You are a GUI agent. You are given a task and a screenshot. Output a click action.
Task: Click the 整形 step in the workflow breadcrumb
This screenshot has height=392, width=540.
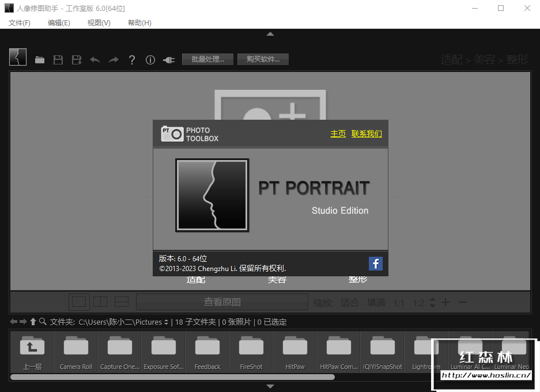coord(518,60)
